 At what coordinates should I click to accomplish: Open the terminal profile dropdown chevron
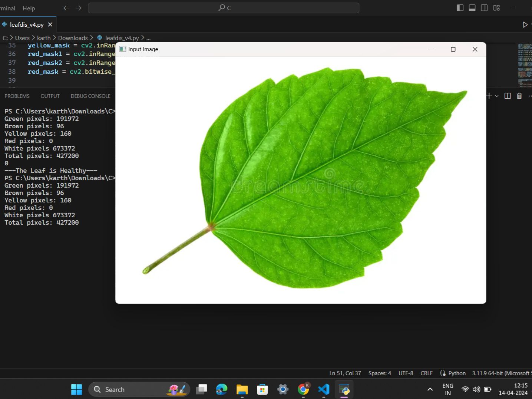click(x=497, y=96)
